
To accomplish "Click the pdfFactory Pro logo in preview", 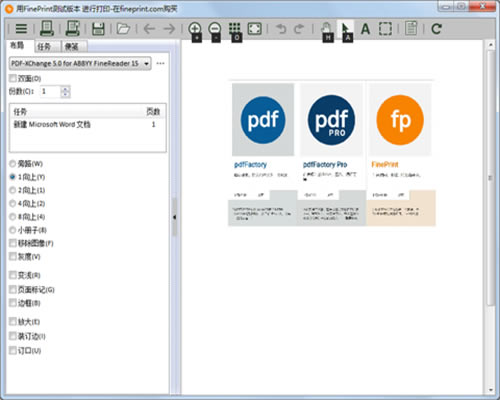I will 332,120.
